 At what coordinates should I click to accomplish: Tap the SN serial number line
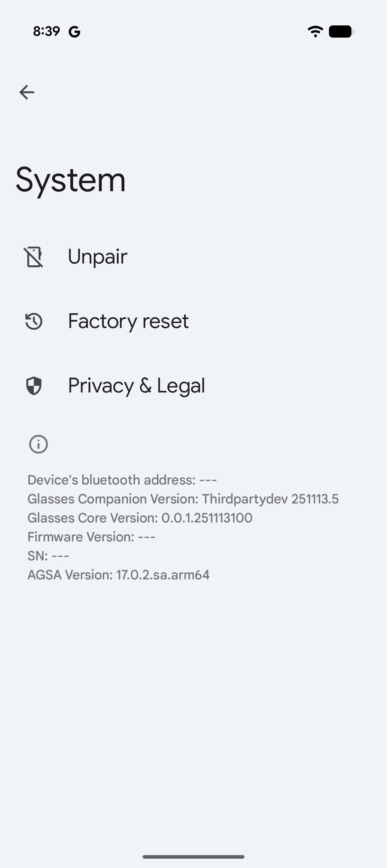48,556
